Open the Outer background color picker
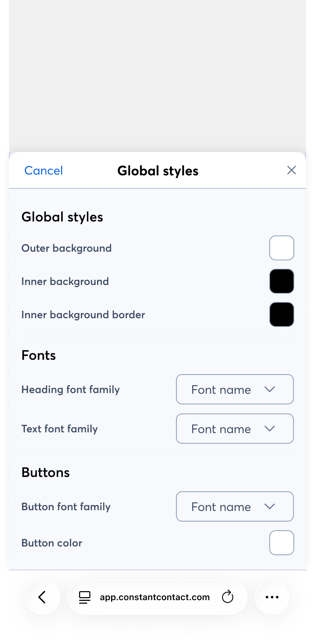The width and height of the screenshot is (315, 644). tap(281, 248)
